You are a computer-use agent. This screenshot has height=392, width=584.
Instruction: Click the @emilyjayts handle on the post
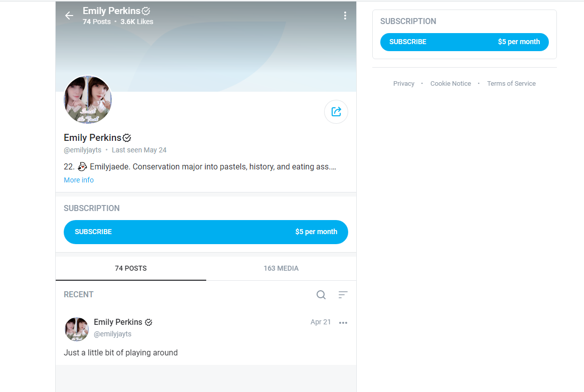coord(112,334)
